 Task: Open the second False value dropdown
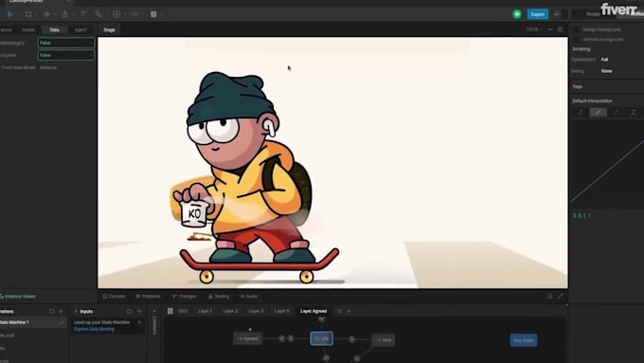point(65,55)
